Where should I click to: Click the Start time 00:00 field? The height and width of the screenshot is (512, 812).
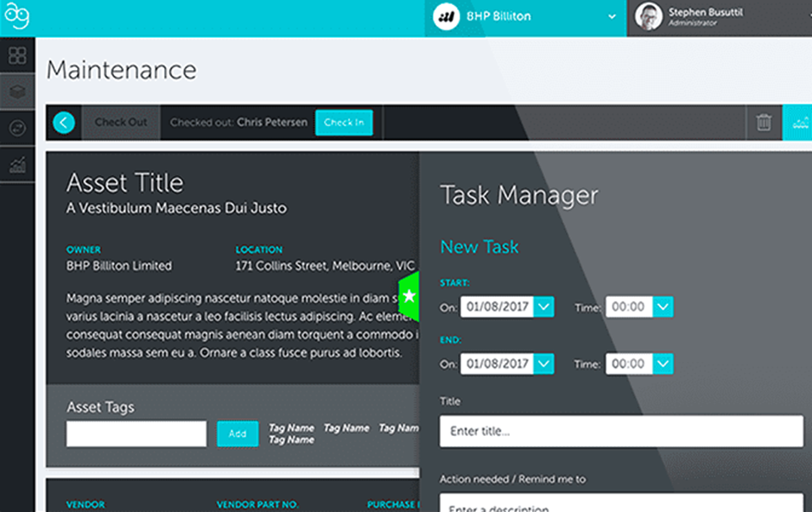click(x=629, y=307)
